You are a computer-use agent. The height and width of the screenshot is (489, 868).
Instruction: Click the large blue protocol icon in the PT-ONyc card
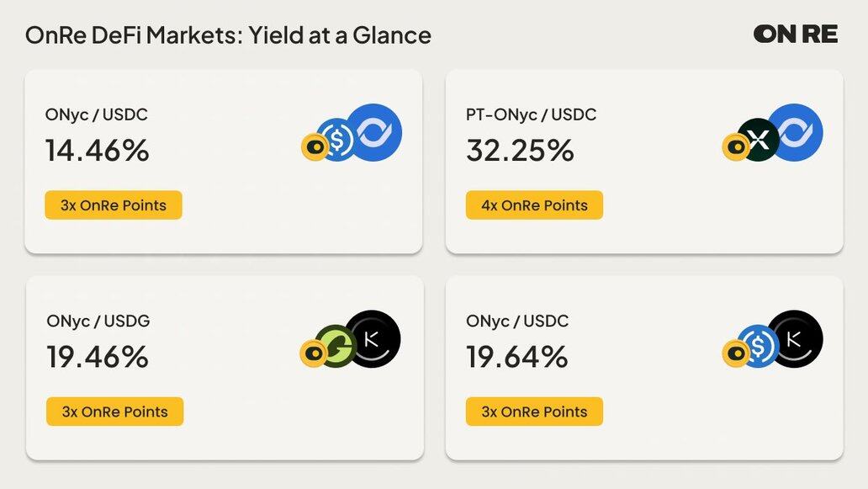796,133
